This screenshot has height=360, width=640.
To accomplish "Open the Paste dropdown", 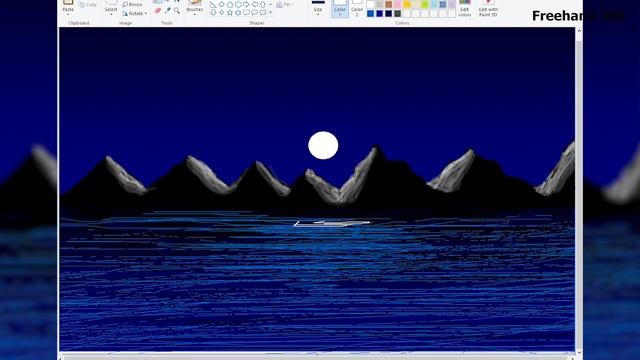I will [x=68, y=14].
